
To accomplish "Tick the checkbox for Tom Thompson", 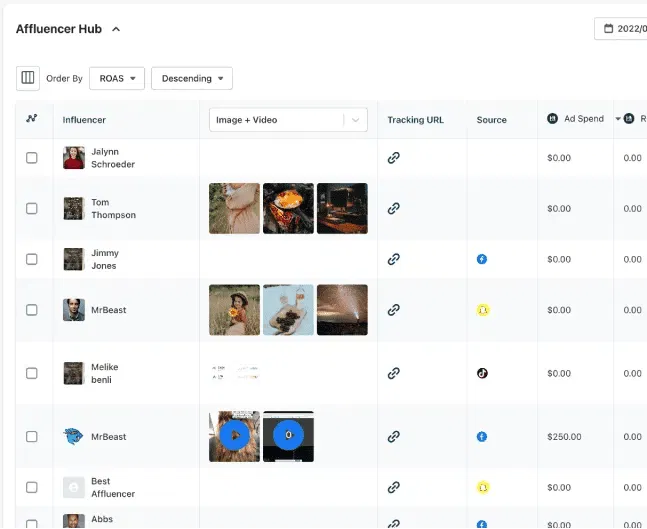I will (x=32, y=209).
